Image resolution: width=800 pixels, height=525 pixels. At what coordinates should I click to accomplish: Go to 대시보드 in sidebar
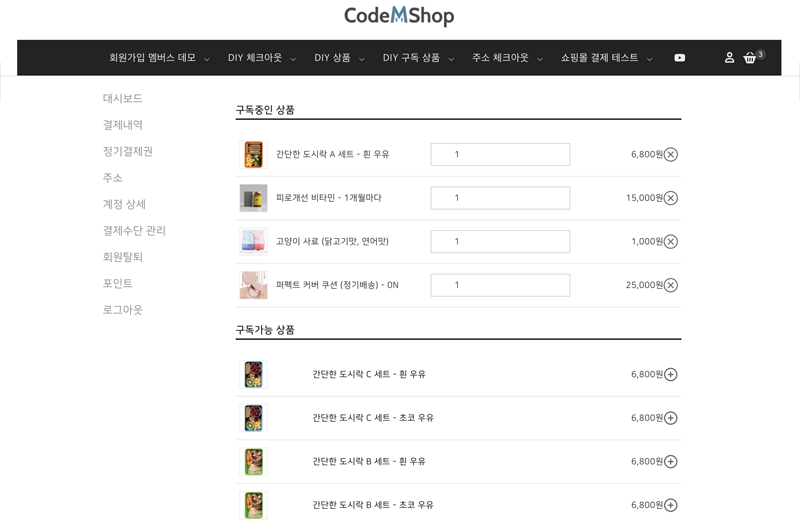[123, 98]
